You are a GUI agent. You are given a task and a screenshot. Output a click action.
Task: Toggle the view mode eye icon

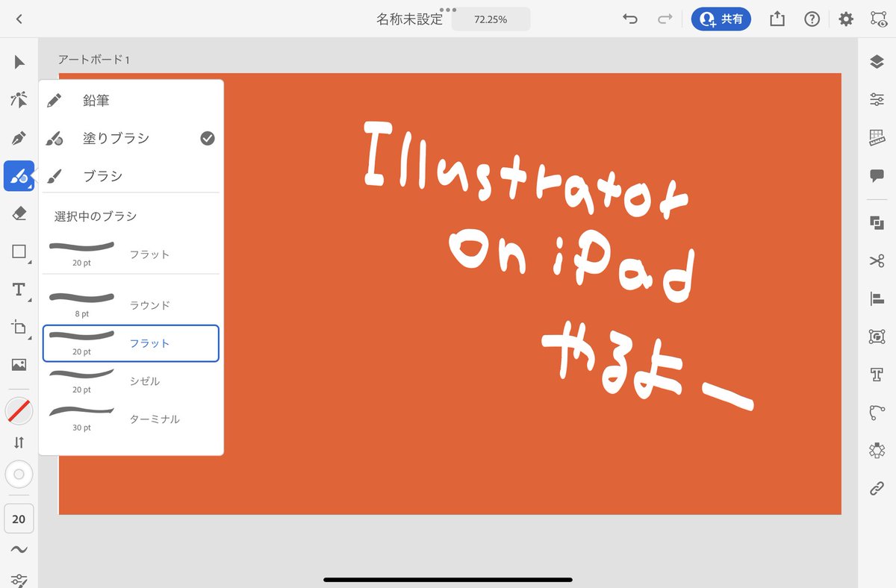coord(878,19)
